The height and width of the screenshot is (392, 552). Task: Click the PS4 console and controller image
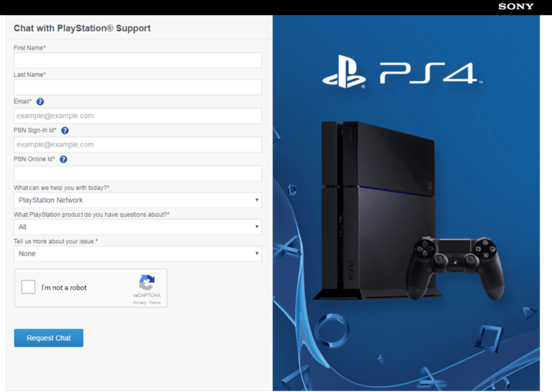[x=408, y=211]
